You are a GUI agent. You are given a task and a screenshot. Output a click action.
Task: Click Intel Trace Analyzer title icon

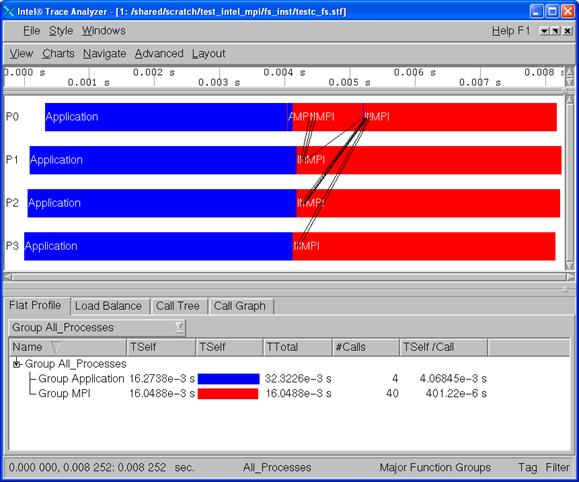[9, 11]
